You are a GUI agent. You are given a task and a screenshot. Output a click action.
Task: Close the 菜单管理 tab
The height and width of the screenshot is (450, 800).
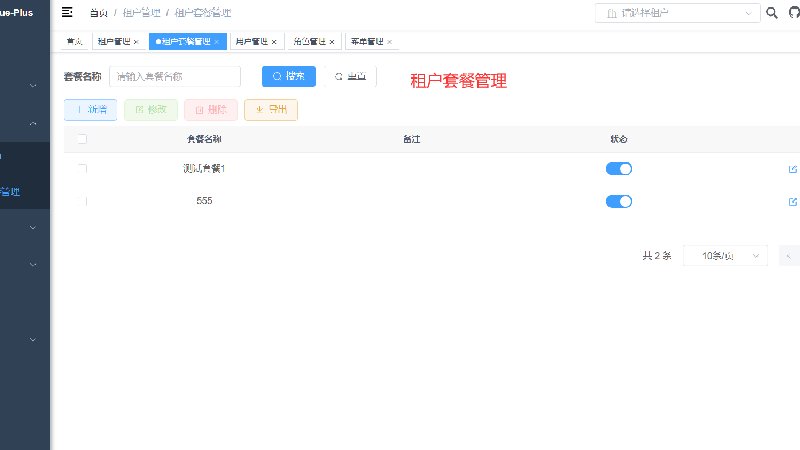(x=389, y=42)
